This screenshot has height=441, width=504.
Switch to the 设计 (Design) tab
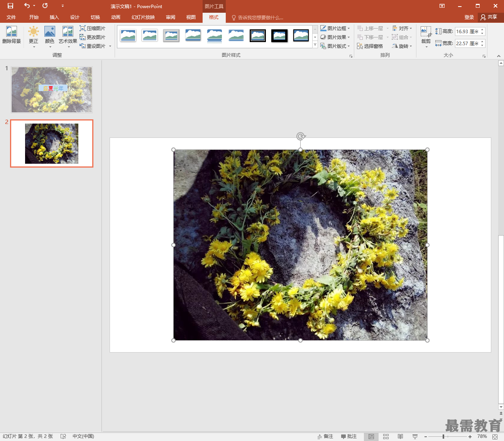(x=75, y=17)
